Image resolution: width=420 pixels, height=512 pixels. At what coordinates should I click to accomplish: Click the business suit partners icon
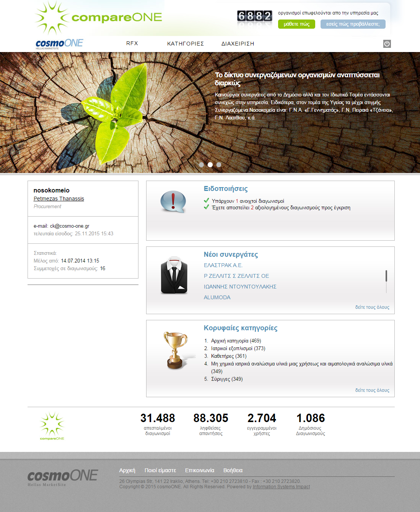pos(174,276)
